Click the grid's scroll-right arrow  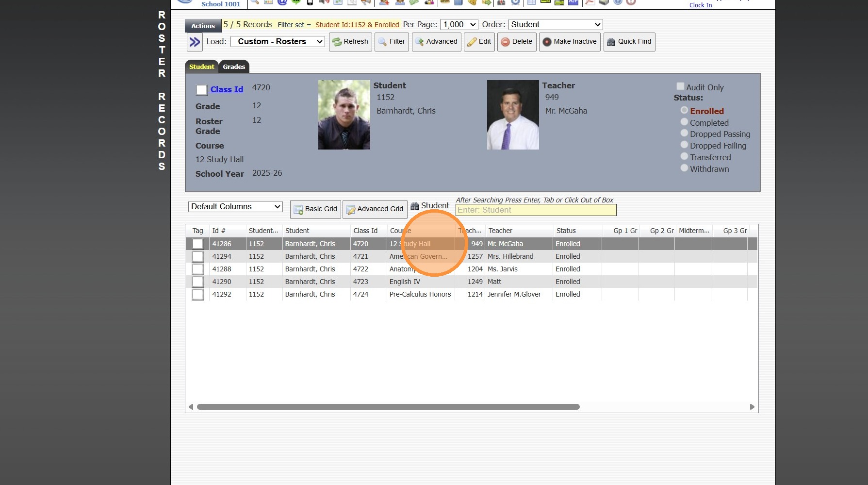point(752,407)
